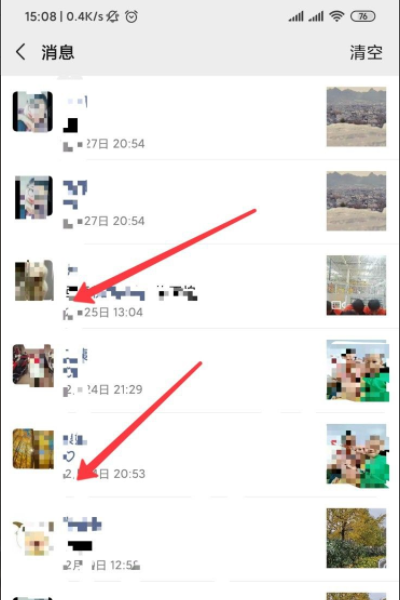Viewport: 400px width, 600px height.
Task: Open yellow tree thumbnail from 12:56 message
Action: click(x=356, y=538)
